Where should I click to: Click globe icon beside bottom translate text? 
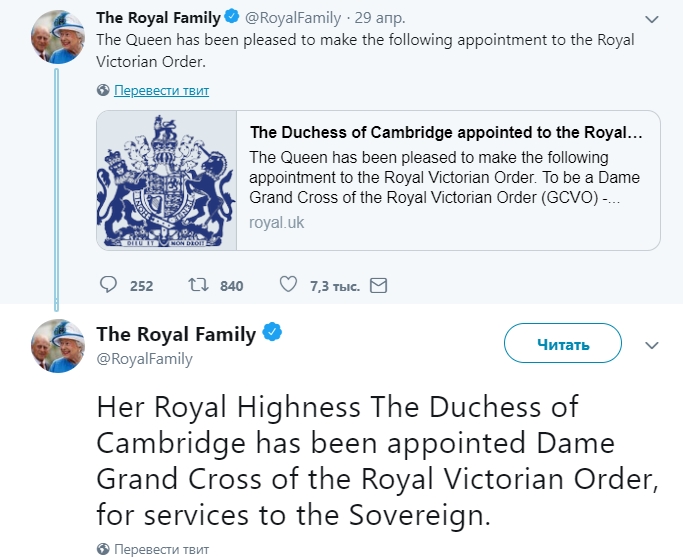click(x=103, y=549)
